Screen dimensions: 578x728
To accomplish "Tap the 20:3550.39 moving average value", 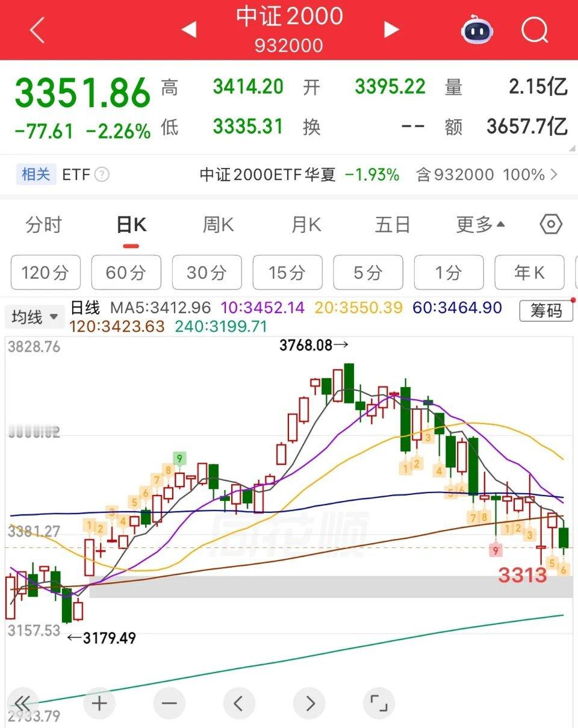I will [x=358, y=308].
